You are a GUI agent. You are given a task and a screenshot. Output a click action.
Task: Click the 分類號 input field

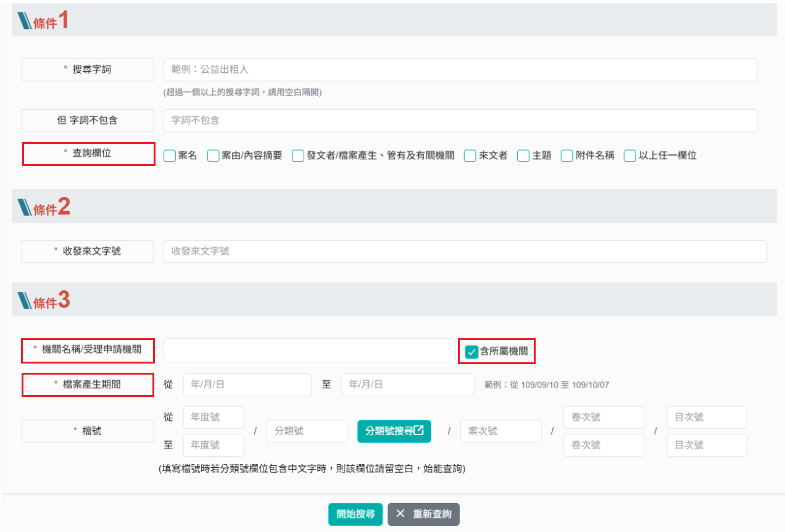pyautogui.click(x=307, y=431)
